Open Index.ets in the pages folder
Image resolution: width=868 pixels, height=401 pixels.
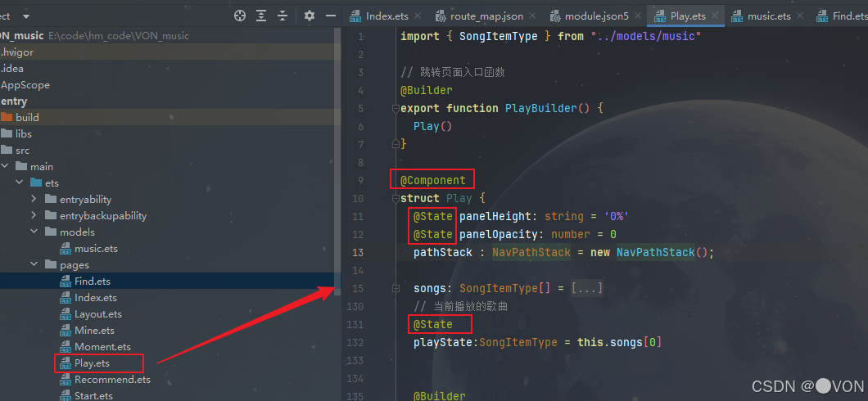click(x=96, y=298)
